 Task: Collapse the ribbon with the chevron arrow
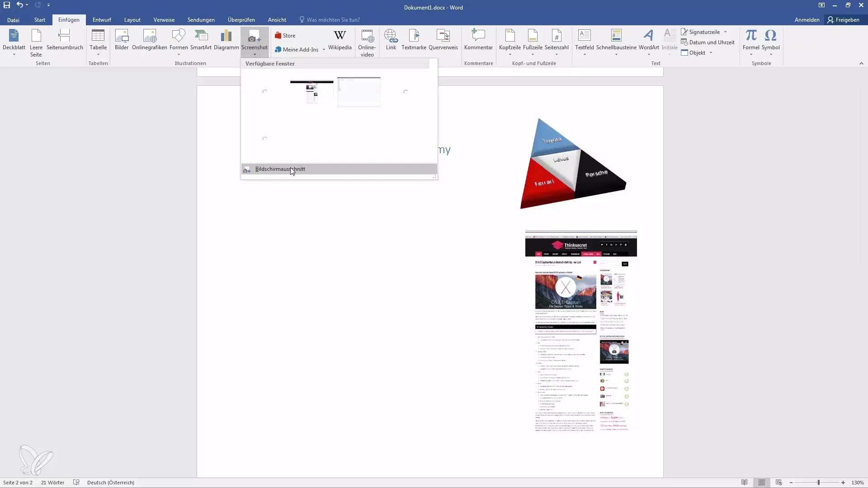pyautogui.click(x=861, y=64)
